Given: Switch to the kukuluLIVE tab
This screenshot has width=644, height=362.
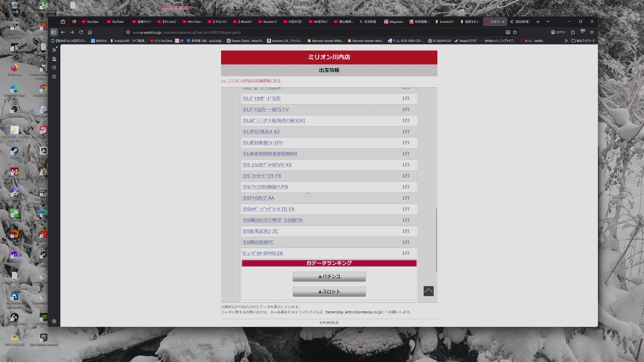Looking at the screenshot, I should coord(444,21).
